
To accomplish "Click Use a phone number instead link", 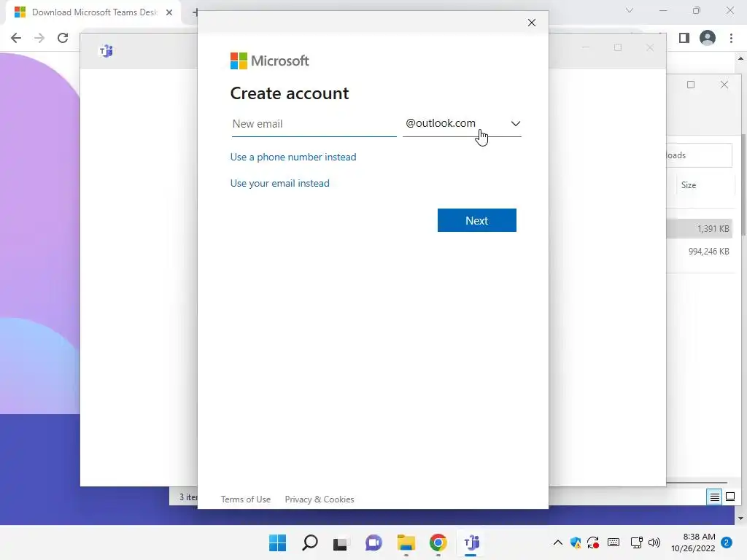I will 293,157.
